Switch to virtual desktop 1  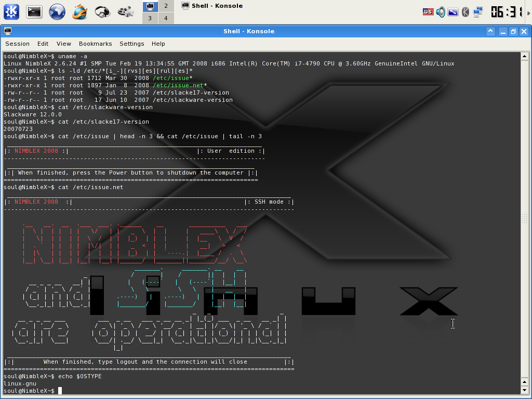(150, 6)
